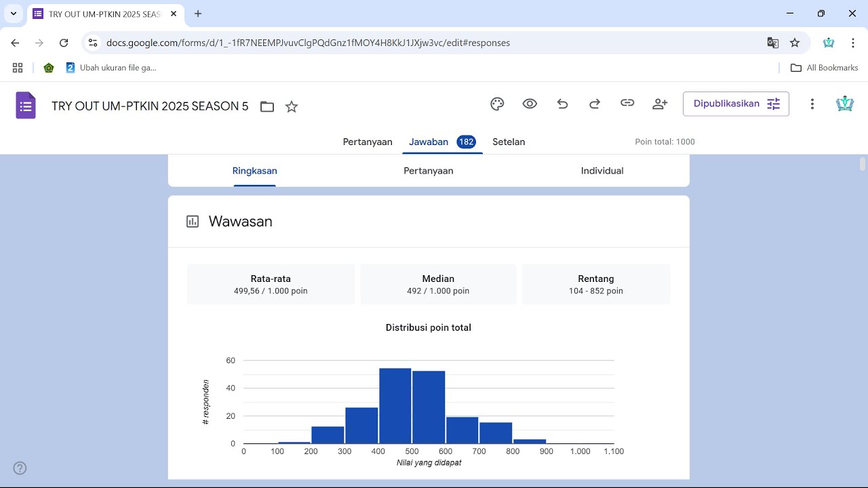Switch to the Pertanyaan main tab
Viewport: 868px width, 488px height.
[368, 142]
